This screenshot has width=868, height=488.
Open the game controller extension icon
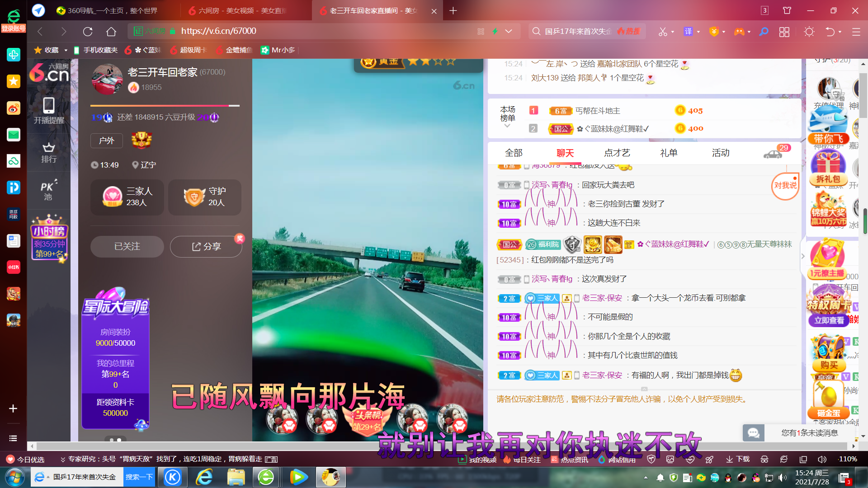(739, 31)
